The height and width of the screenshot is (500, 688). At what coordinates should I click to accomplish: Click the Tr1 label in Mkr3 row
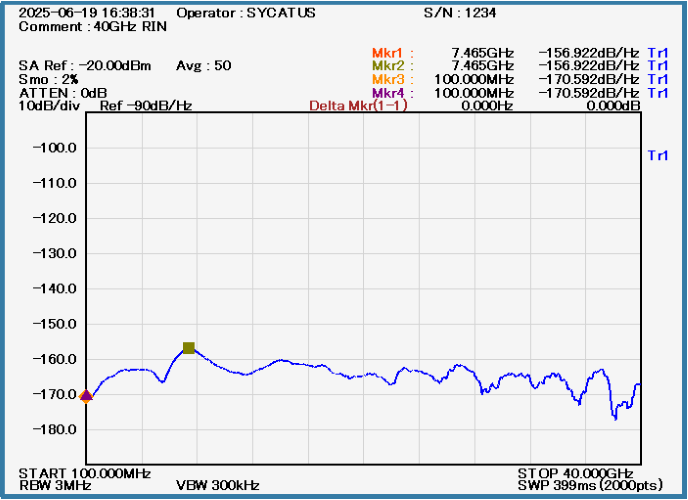(x=658, y=79)
